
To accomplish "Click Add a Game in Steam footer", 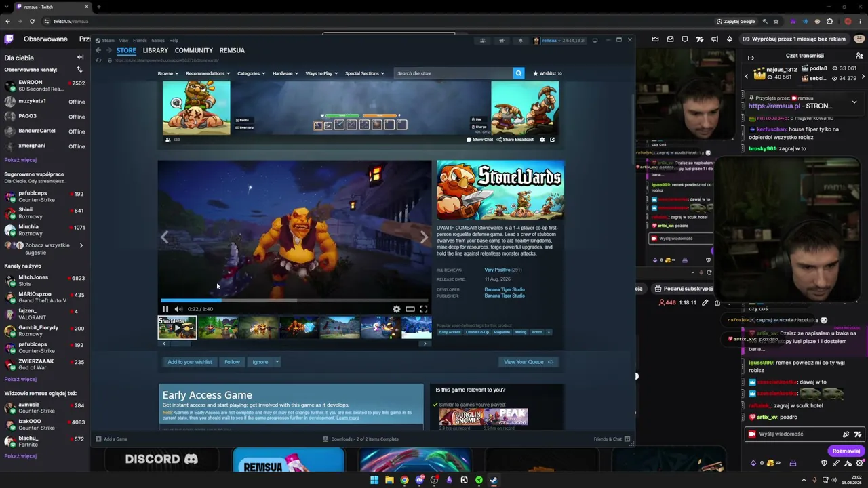I will [x=112, y=439].
